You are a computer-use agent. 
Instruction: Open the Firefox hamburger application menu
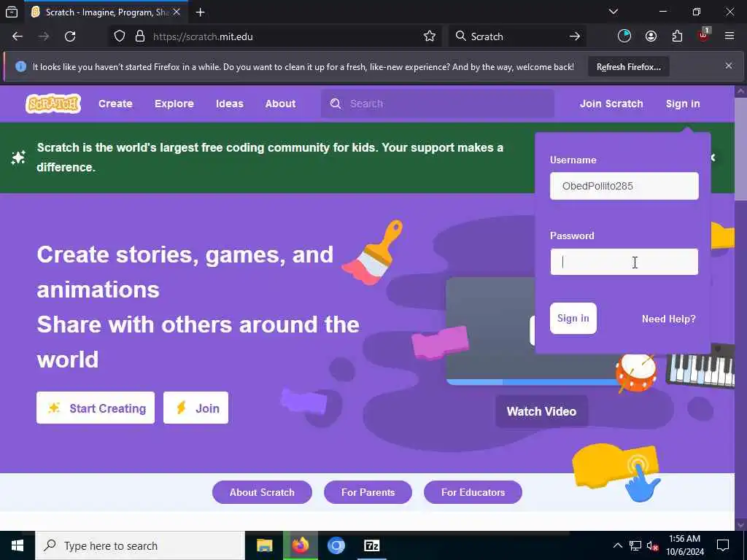(729, 36)
